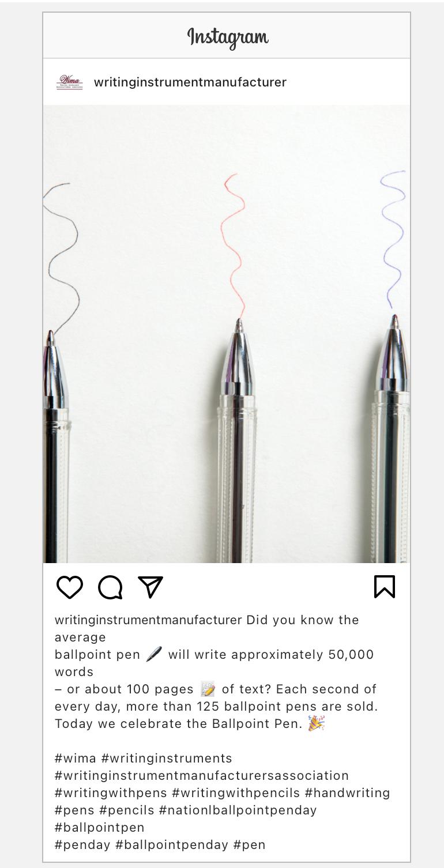Open the #writinginstrumentmanufacturersassociation hashtag
The height and width of the screenshot is (868, 444).
[x=202, y=776]
